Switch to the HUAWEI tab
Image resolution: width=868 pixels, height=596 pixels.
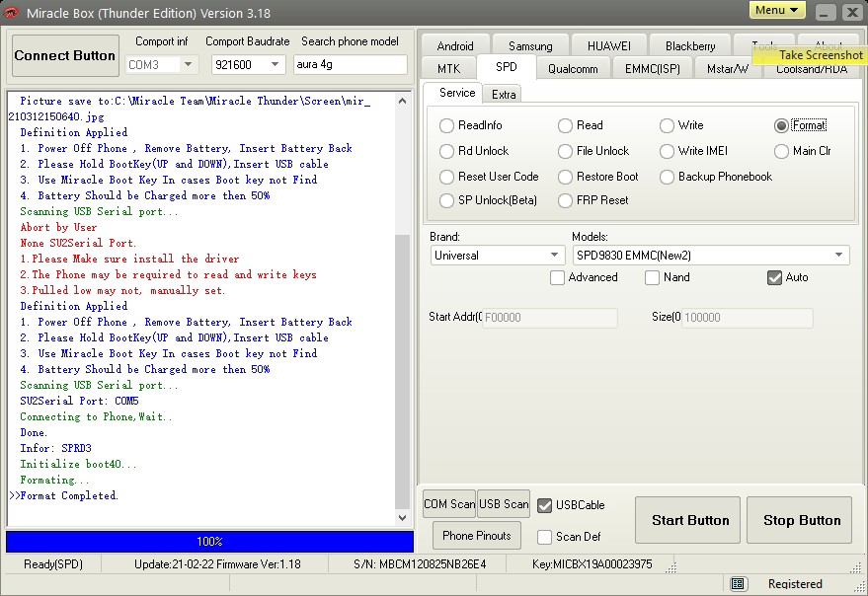tap(609, 46)
